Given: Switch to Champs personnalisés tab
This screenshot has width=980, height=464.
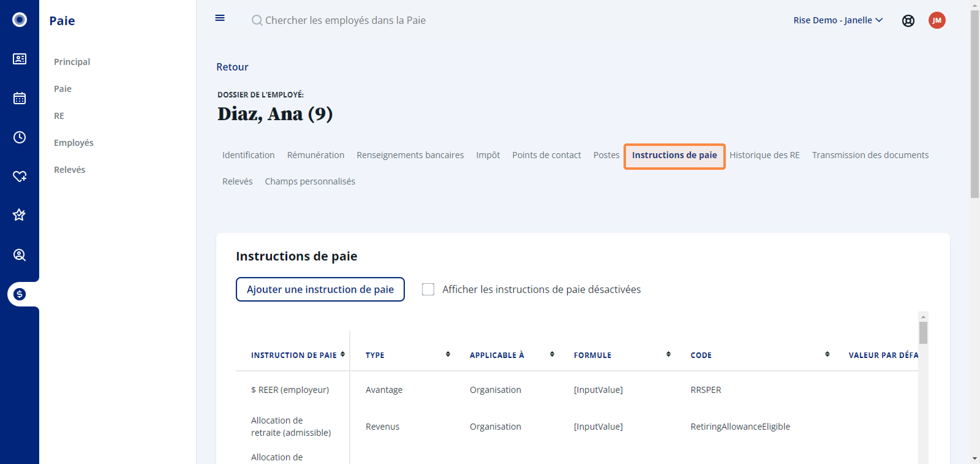Looking at the screenshot, I should (310, 181).
